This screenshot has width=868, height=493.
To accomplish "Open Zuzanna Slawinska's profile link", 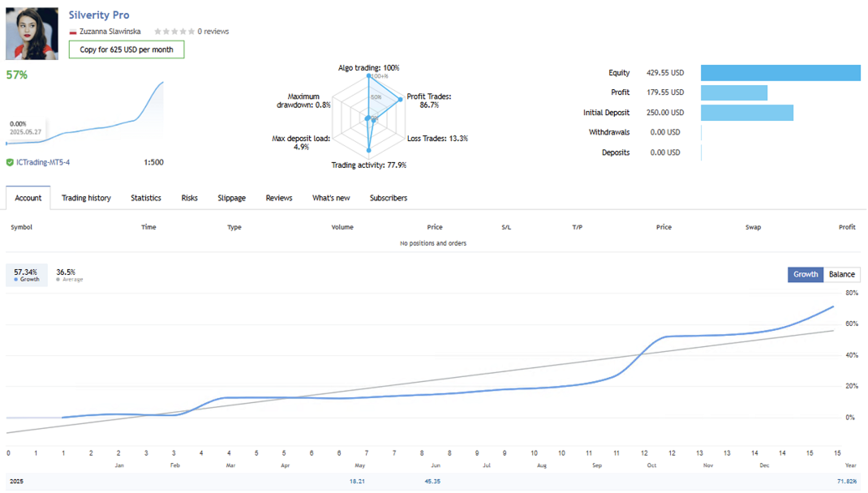I will click(x=110, y=32).
